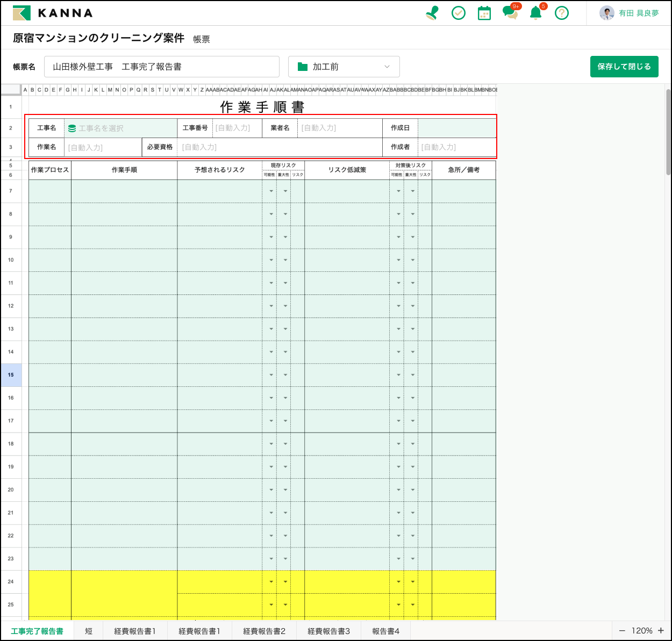Open row 10 対策後リスク 重大性 dropdown arrow
Image resolution: width=672 pixels, height=641 pixels.
[x=412, y=260]
